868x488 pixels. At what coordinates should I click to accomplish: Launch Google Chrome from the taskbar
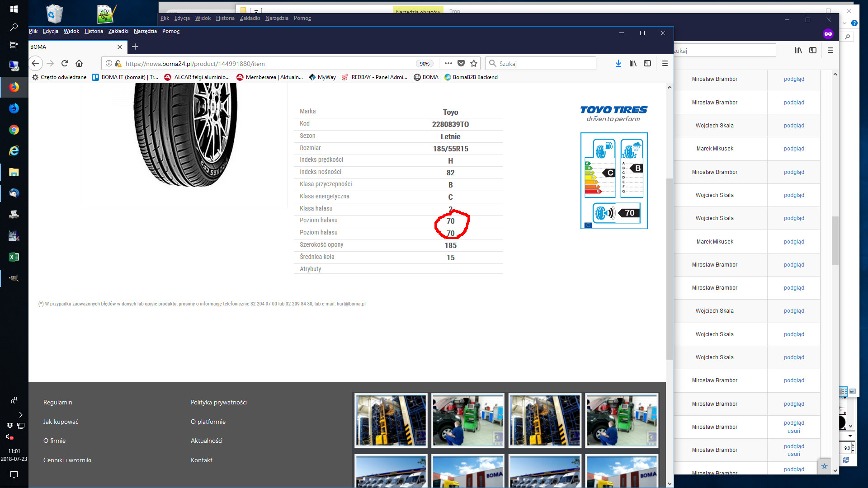[x=14, y=130]
